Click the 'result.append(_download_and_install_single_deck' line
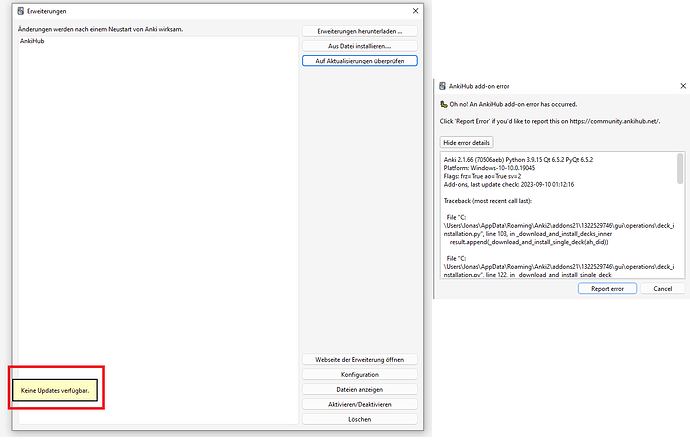Viewport: 690px width, 440px height. (529, 242)
